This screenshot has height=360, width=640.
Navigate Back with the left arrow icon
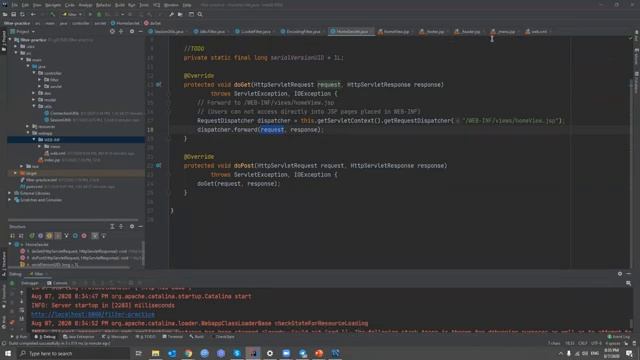coord(33,14)
